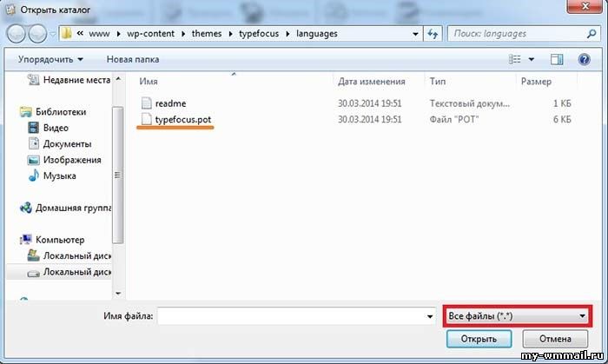Select the 'typefocus.pot' file
This screenshot has height=364, width=608.
(x=183, y=119)
